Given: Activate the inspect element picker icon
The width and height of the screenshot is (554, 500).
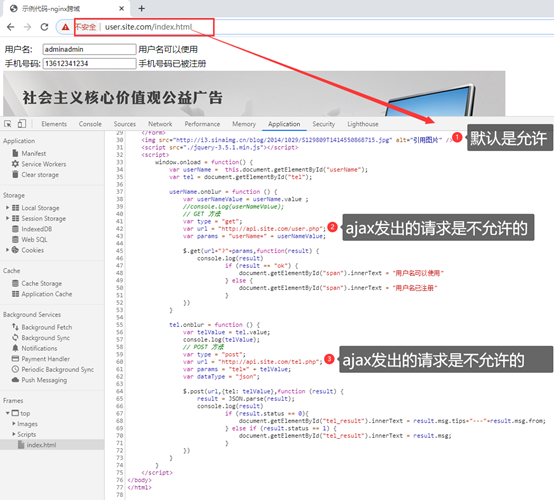Looking at the screenshot, I should (x=8, y=124).
